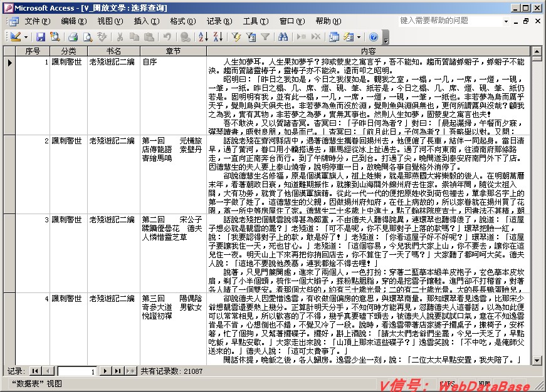The image size is (546, 392).
Task: Open the 文件(F) menu
Action: pos(37,21)
